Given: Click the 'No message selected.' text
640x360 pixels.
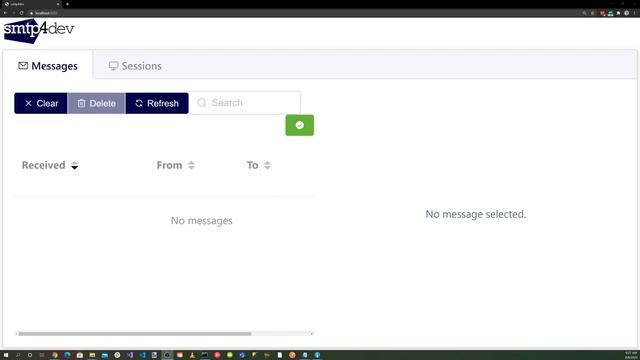Looking at the screenshot, I should tap(476, 214).
